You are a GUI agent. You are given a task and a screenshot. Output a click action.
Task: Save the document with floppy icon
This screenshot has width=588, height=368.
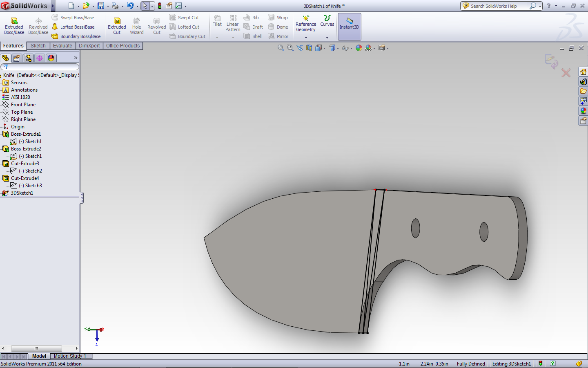[x=101, y=6]
